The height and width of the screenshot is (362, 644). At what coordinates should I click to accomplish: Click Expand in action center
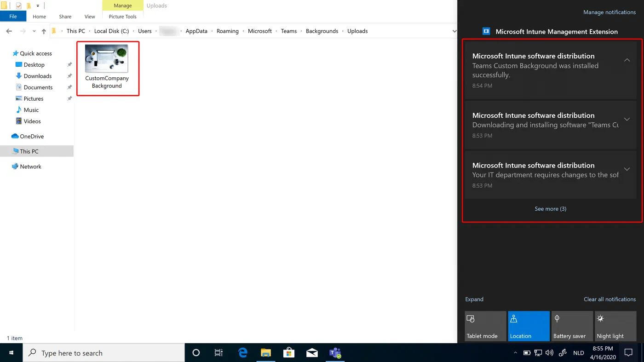click(474, 299)
